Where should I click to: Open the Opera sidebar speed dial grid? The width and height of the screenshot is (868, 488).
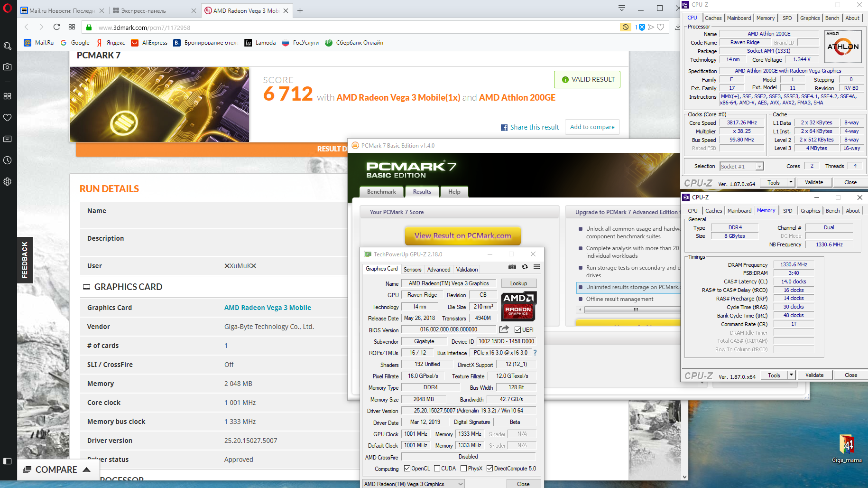[x=8, y=96]
